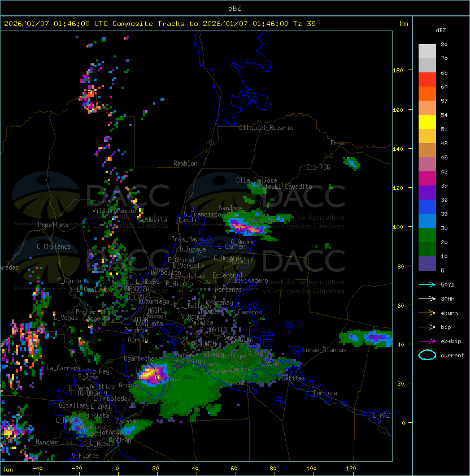
Task: Pick the light orange 54-57 dBZ swatch
Action: point(427,108)
